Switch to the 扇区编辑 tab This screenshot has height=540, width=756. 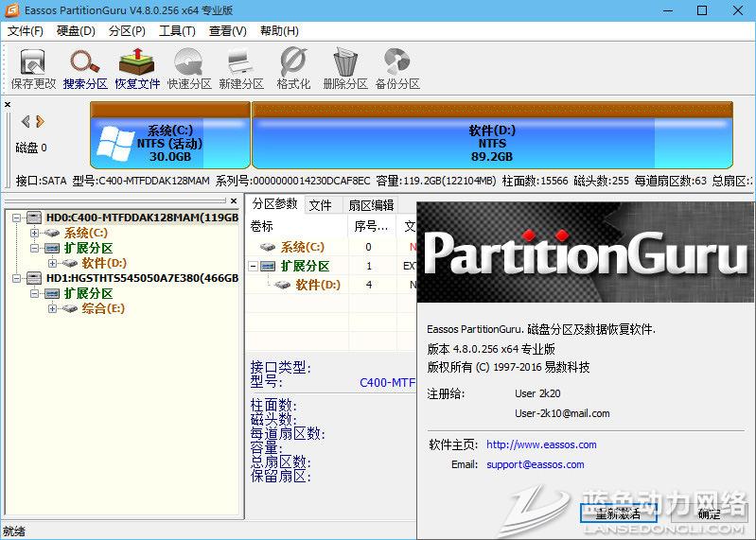click(370, 205)
